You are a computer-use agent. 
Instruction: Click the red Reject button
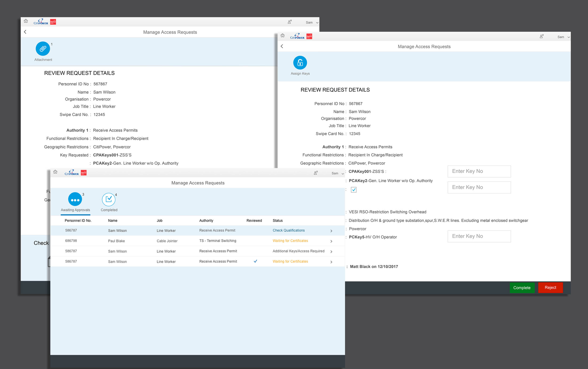(x=550, y=288)
